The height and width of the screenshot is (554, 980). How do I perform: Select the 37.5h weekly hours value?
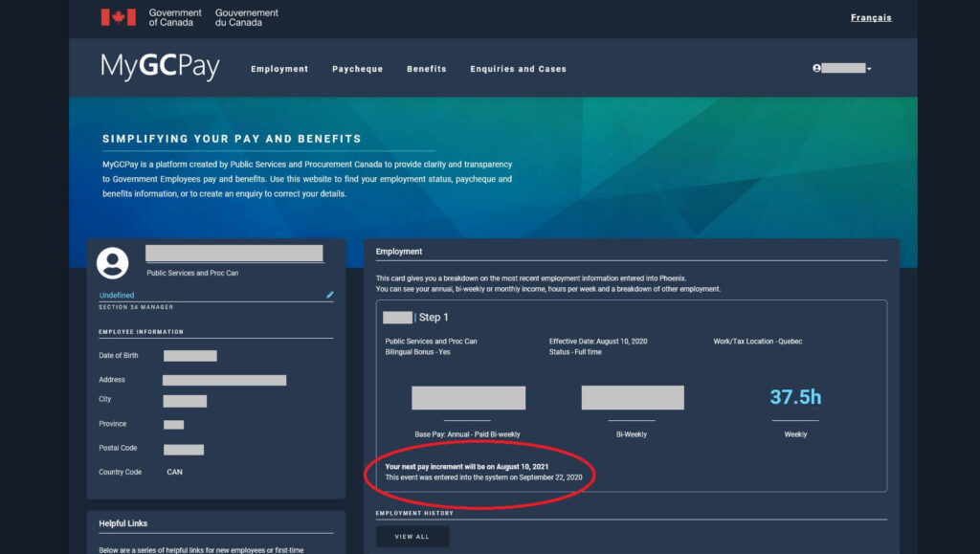(795, 397)
